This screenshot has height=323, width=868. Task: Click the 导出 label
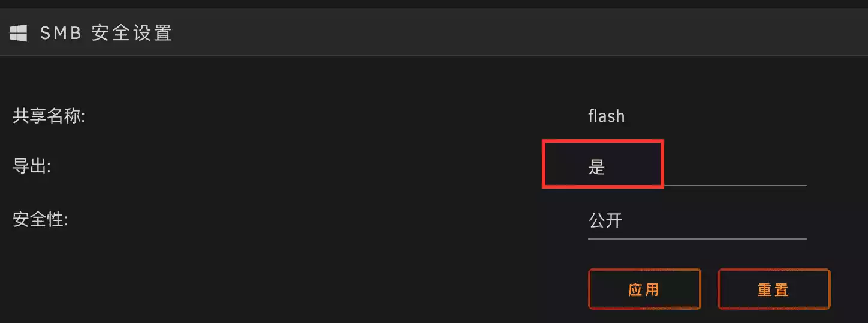(31, 168)
